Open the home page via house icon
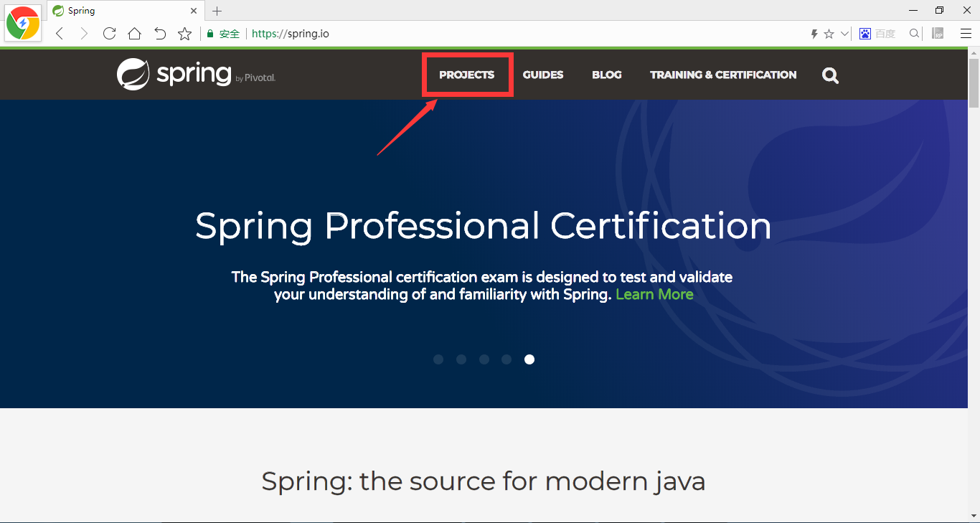Image resolution: width=980 pixels, height=523 pixels. click(x=134, y=34)
